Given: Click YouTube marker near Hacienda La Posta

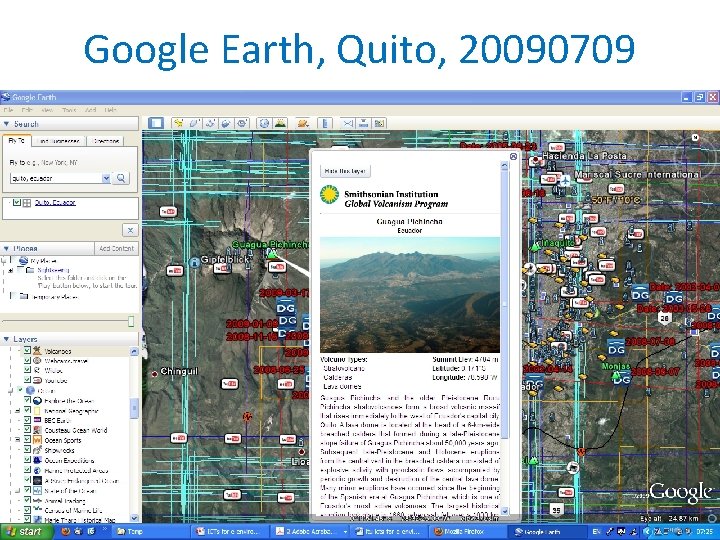Looking at the screenshot, I should pos(557,148).
